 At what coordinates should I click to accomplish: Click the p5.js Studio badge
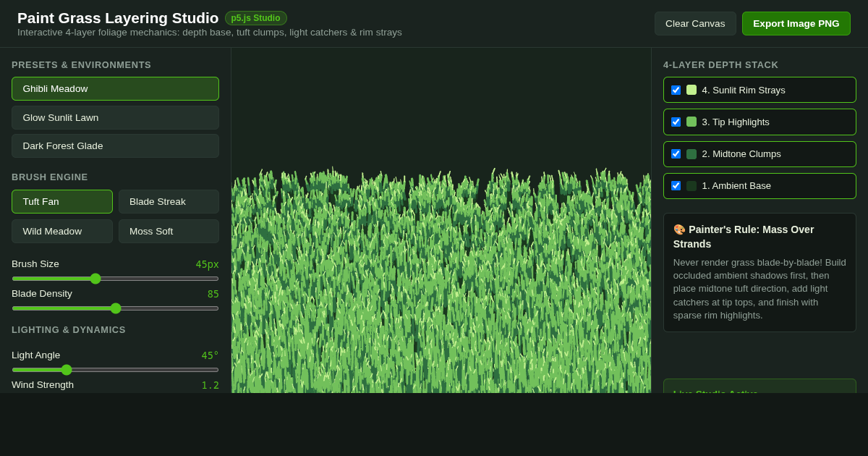coord(255,18)
